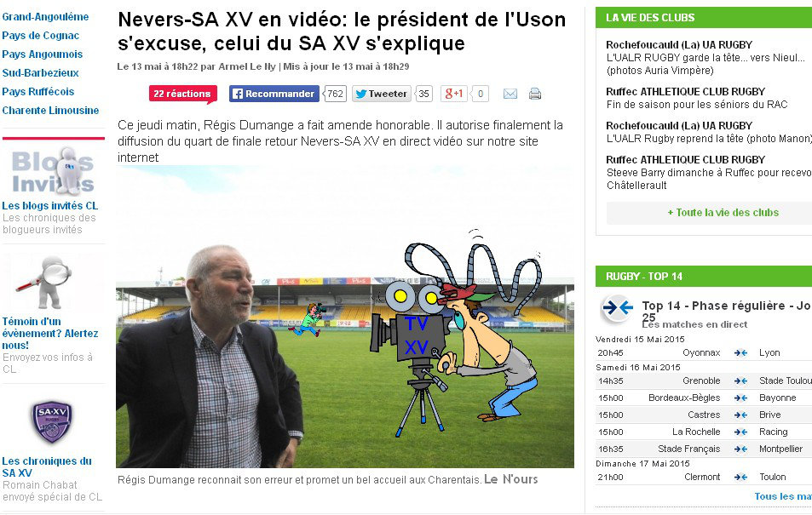812x515 pixels.
Task: Click the arrows icon for Clermont-Toulon match
Action: (x=740, y=478)
